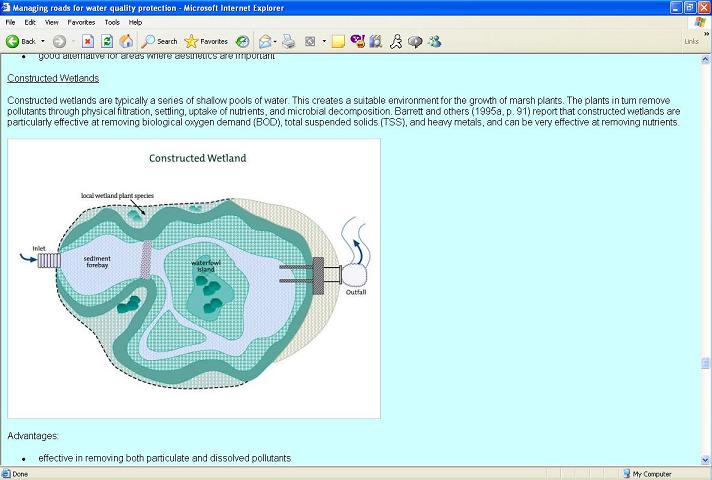The image size is (712, 480).
Task: Click the Research books icon
Action: [x=376, y=42]
